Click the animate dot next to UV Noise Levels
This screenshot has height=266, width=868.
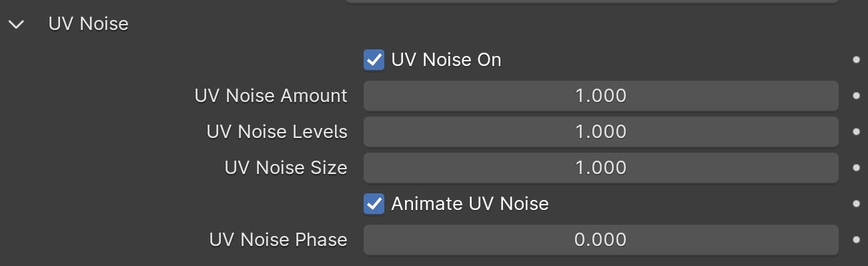tap(856, 132)
